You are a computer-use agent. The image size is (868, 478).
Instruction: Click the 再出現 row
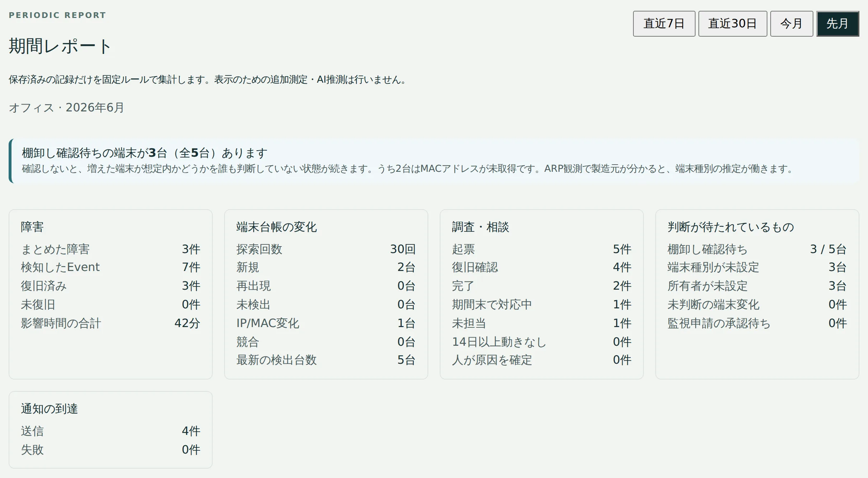(326, 286)
